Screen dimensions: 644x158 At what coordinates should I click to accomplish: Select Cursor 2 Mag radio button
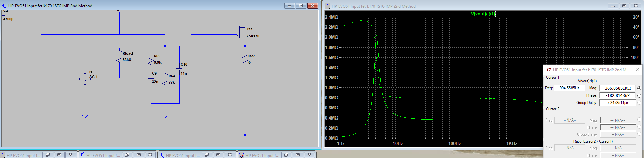tap(639, 120)
